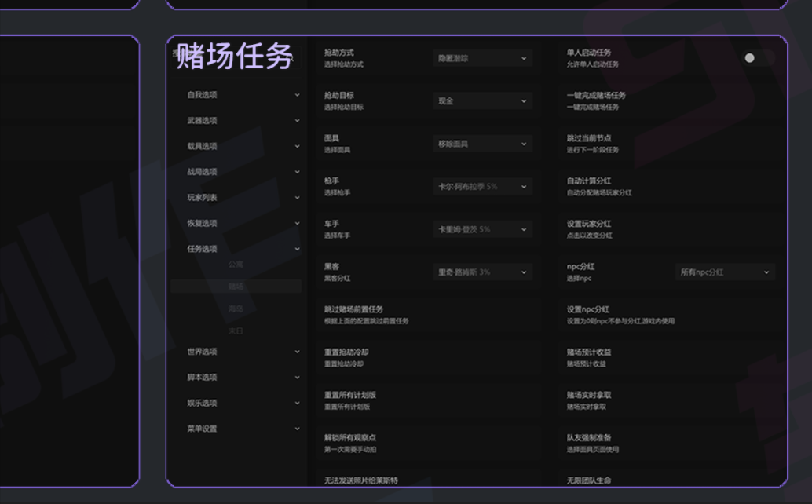
Task: Collapse the 任务选项 sidebar section
Action: 242,249
